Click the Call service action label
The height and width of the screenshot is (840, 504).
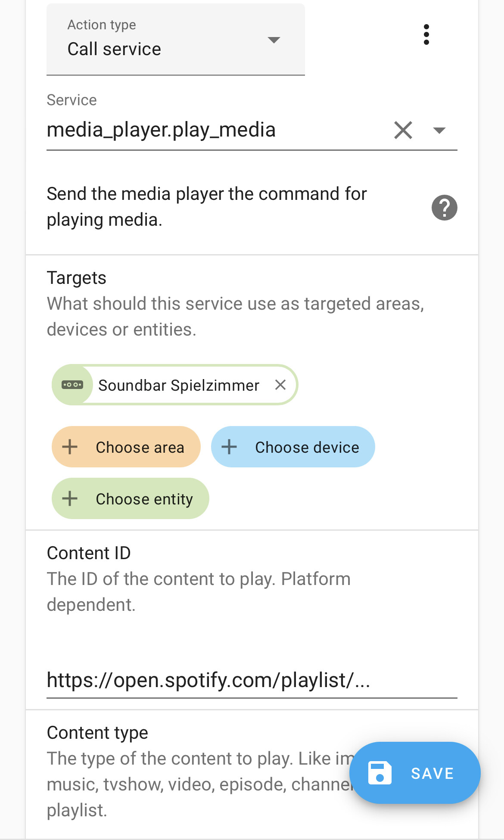point(114,49)
